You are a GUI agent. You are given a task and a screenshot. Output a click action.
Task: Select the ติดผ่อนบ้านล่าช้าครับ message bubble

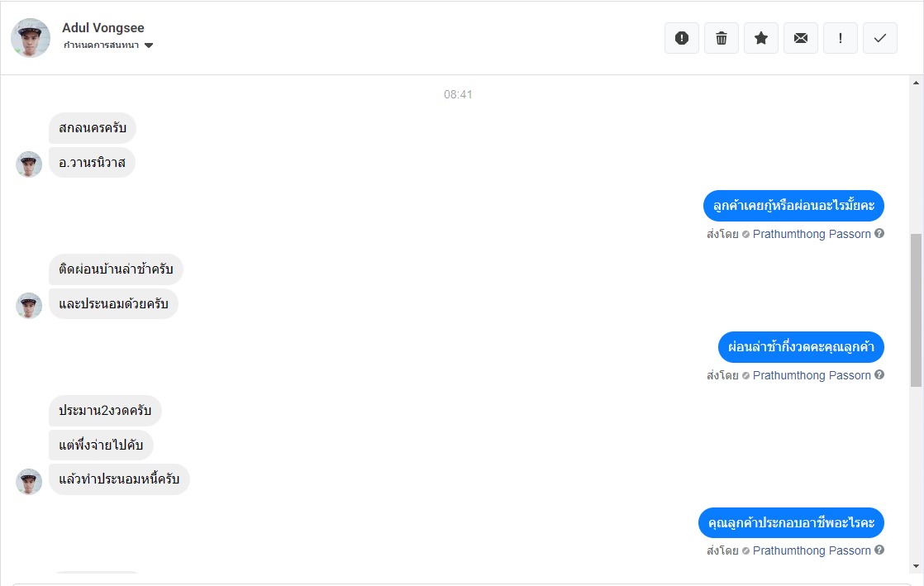[x=116, y=269]
